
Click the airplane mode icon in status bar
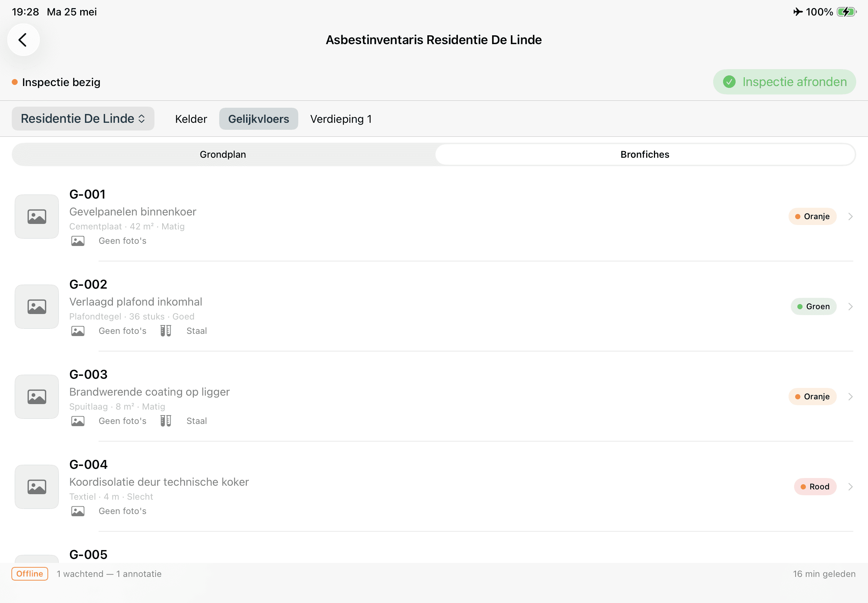coord(798,12)
